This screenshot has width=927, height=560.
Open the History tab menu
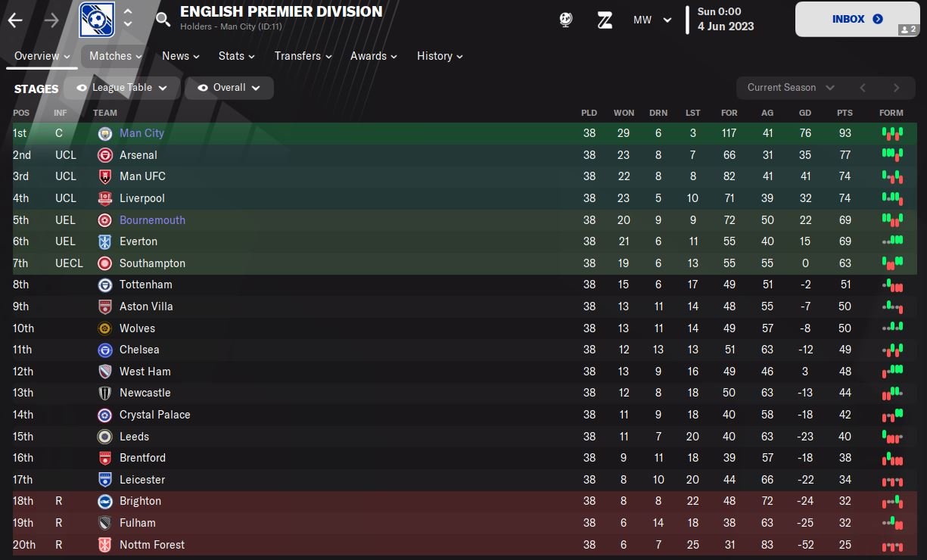click(x=440, y=56)
